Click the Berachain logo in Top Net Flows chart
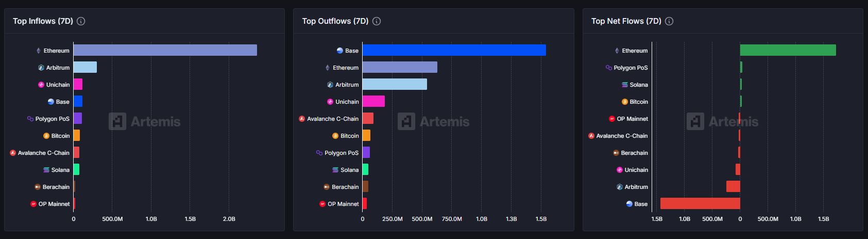This screenshot has height=239, width=868. point(616,153)
